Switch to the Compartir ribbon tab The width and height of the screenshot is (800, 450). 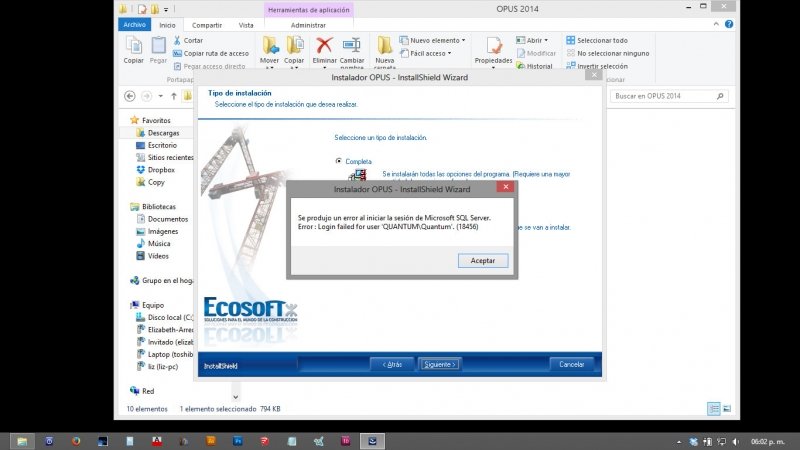[207, 24]
